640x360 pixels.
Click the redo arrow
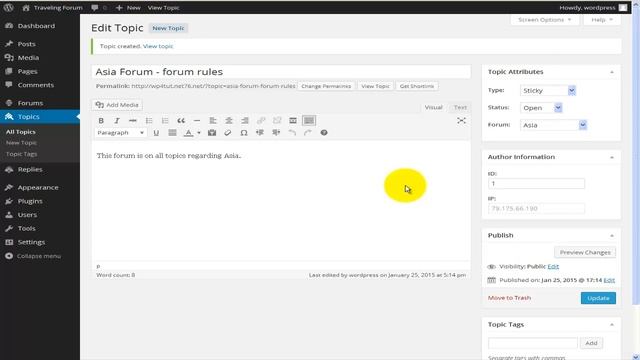(x=308, y=133)
